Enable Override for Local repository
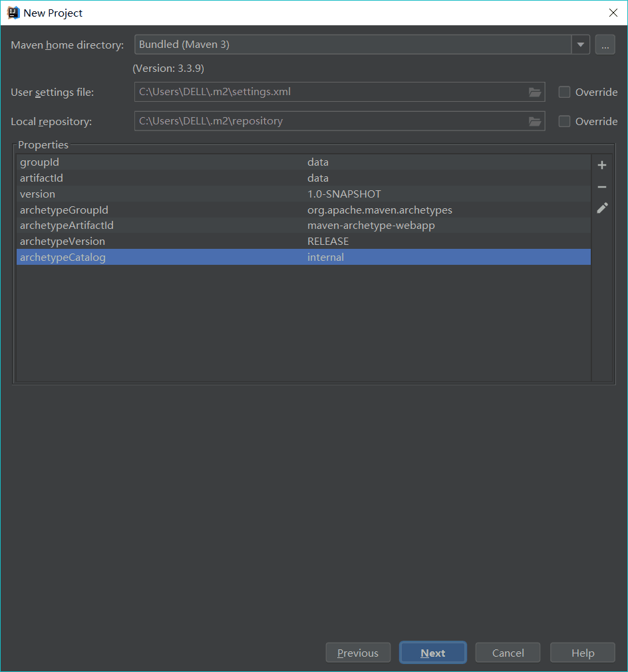 tap(564, 122)
